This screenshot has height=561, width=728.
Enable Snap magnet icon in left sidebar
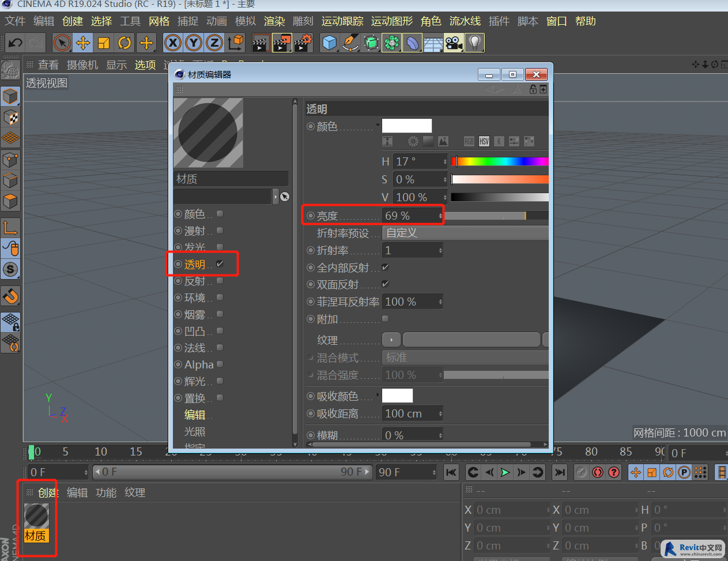pyautogui.click(x=10, y=296)
